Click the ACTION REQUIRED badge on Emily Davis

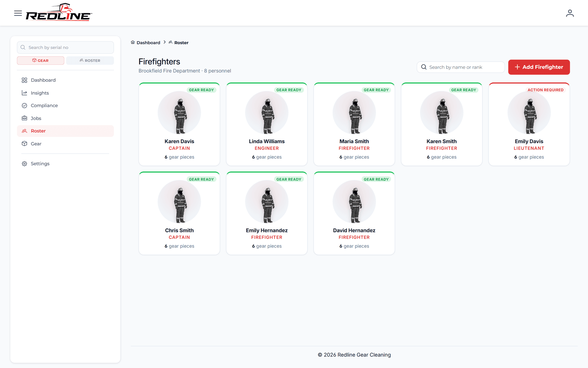pos(545,90)
